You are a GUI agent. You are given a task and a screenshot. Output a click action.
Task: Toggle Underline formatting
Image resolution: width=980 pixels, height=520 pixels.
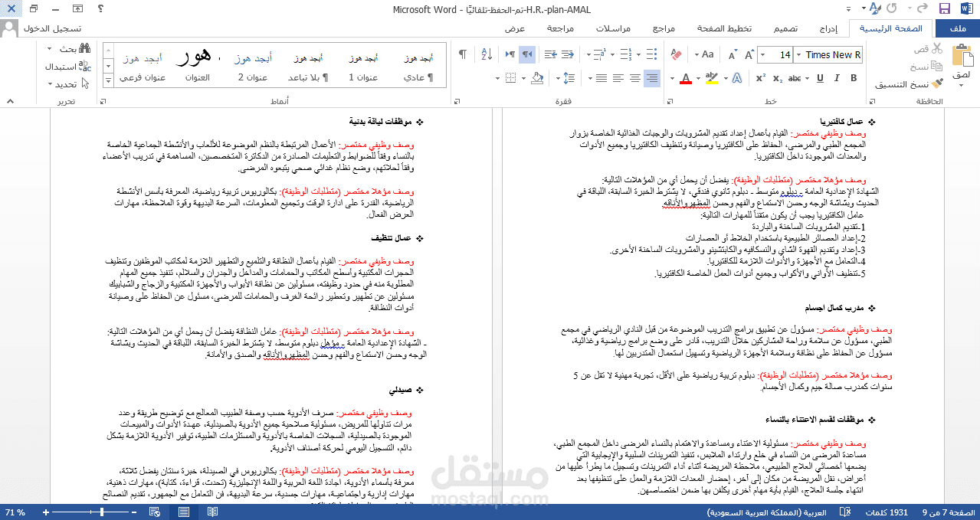pos(820,78)
